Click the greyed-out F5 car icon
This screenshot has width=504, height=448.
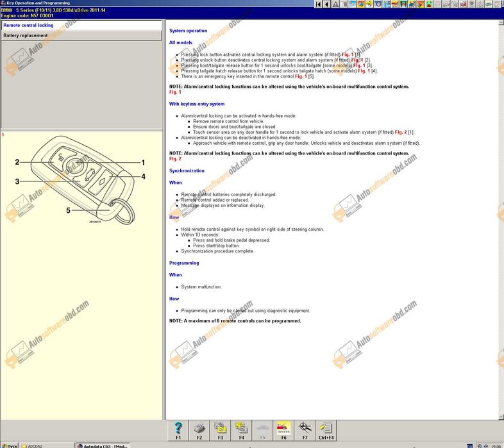point(262,431)
